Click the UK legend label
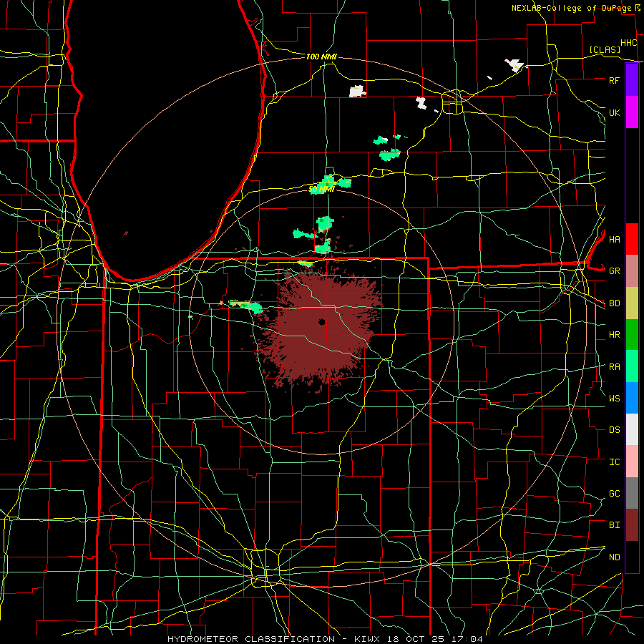 pyautogui.click(x=614, y=112)
